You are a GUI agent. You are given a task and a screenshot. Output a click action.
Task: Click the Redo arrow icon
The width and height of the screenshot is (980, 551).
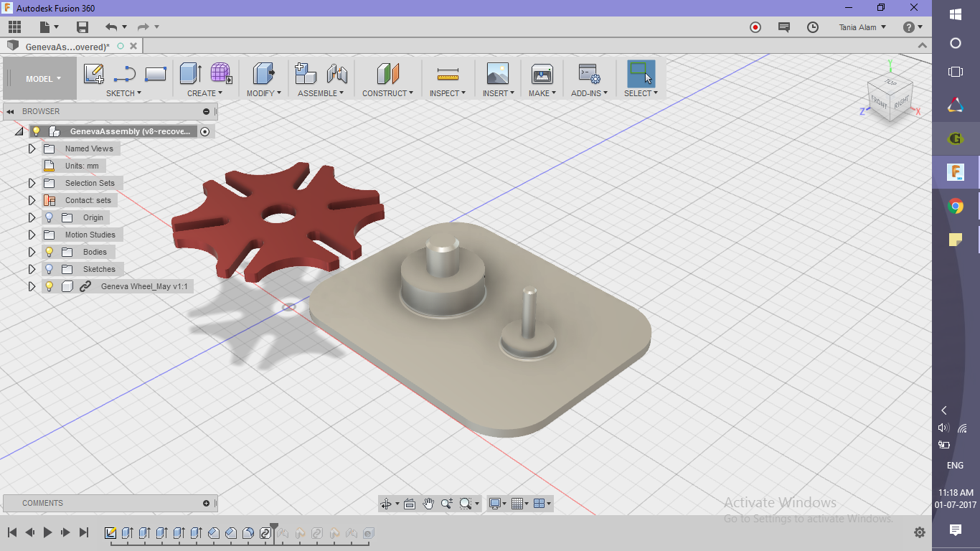tap(143, 27)
